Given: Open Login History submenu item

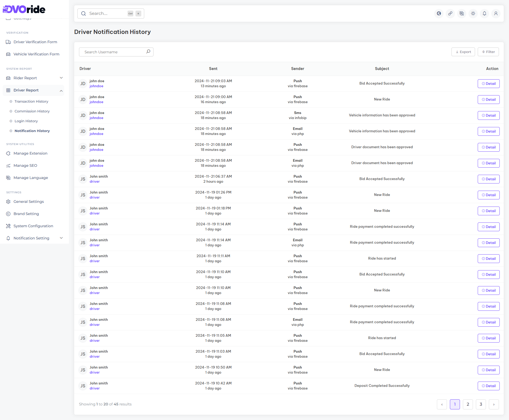Looking at the screenshot, I should 26,121.
